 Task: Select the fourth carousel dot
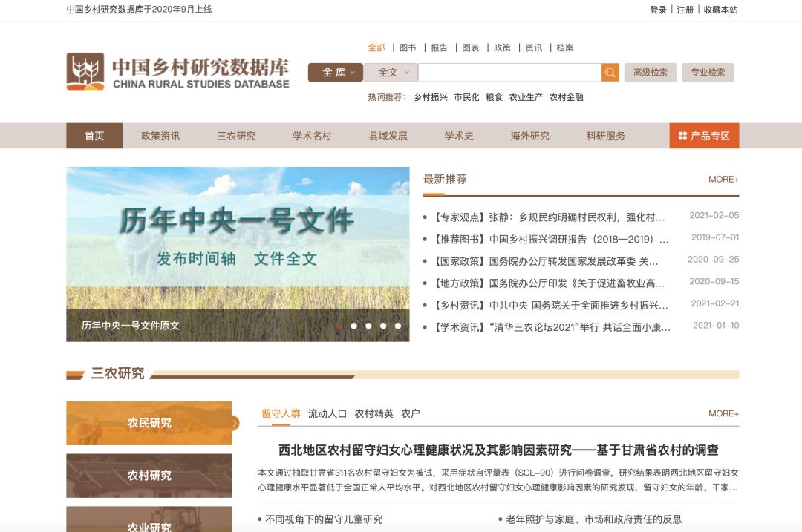[x=383, y=326]
